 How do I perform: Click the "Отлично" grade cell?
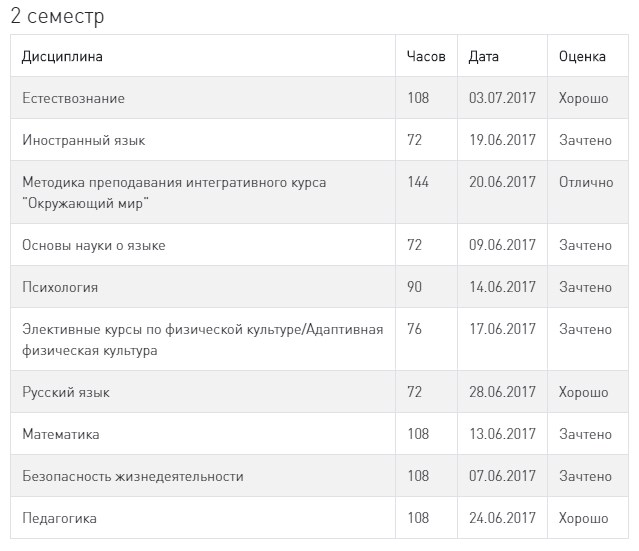[x=586, y=182]
